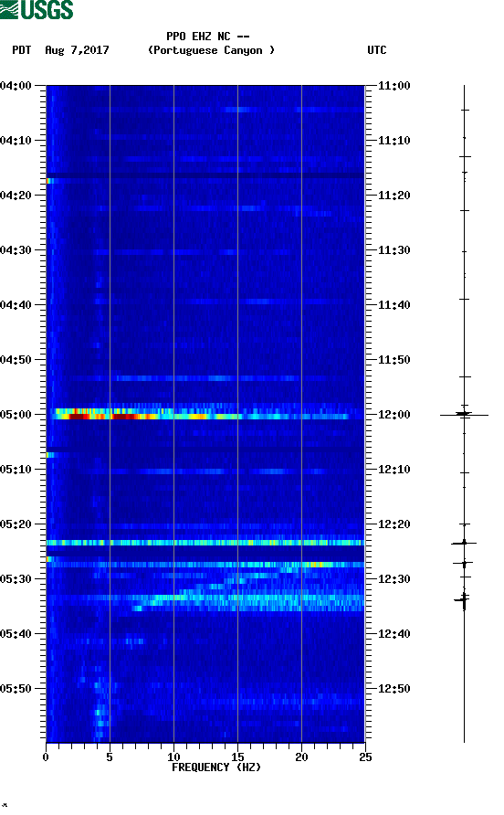Click the 04:10 PDT time label
The height and width of the screenshot is (815, 504).
coord(16,141)
